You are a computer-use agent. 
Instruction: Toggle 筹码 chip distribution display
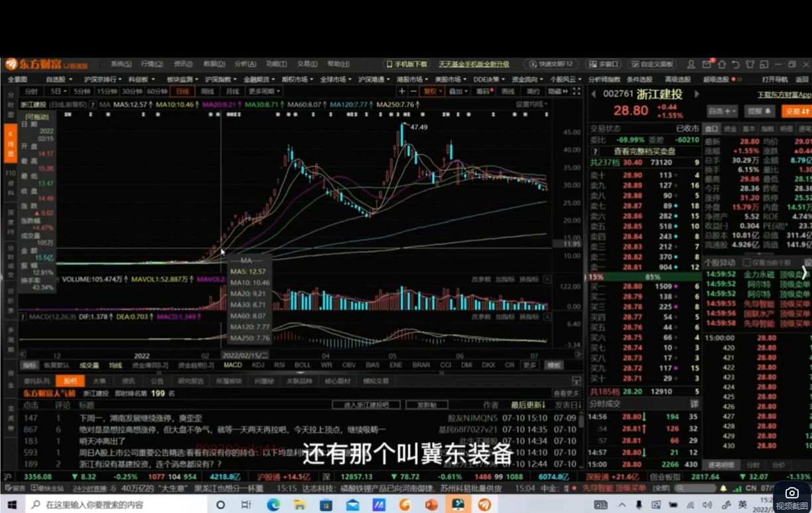482,92
